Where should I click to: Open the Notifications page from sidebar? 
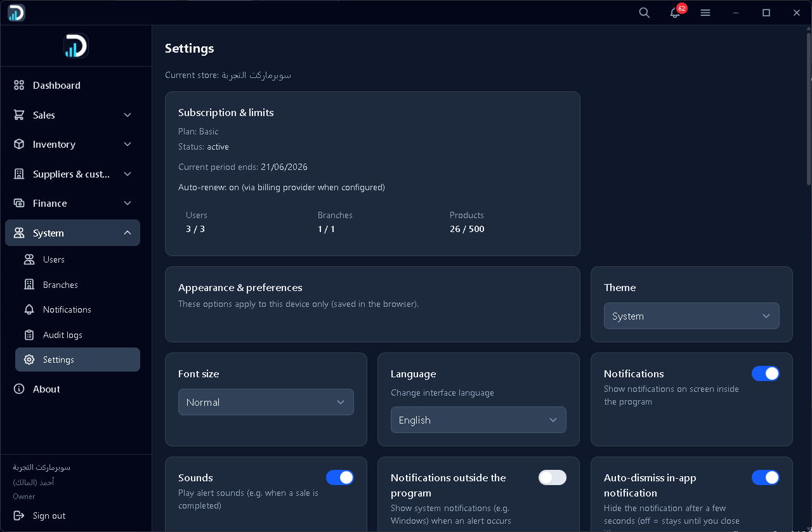pos(77,309)
